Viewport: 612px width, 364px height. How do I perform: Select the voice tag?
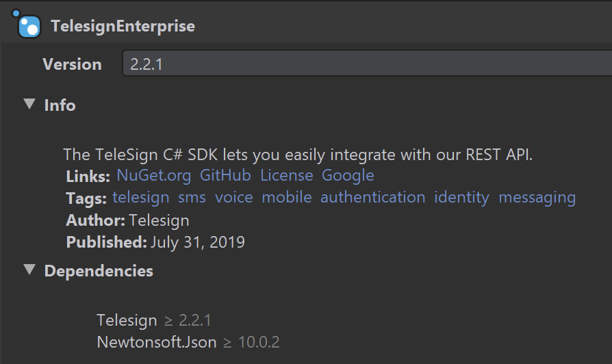(234, 198)
